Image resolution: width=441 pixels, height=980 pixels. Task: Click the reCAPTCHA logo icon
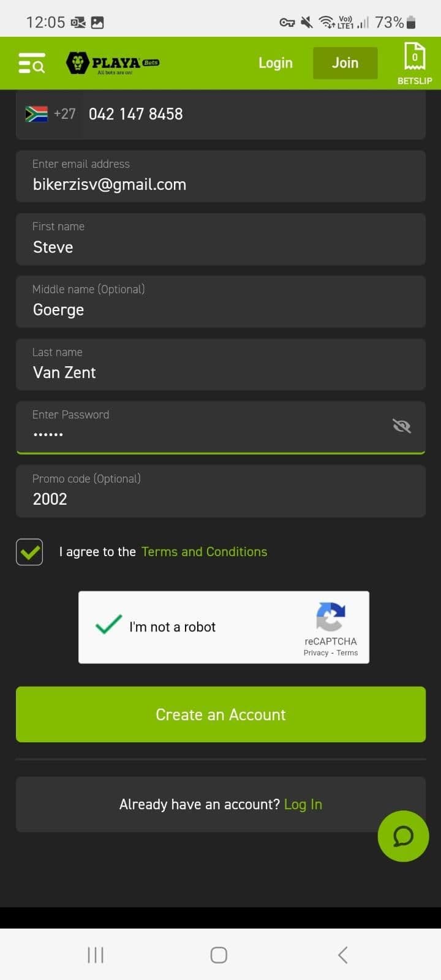coord(331,617)
